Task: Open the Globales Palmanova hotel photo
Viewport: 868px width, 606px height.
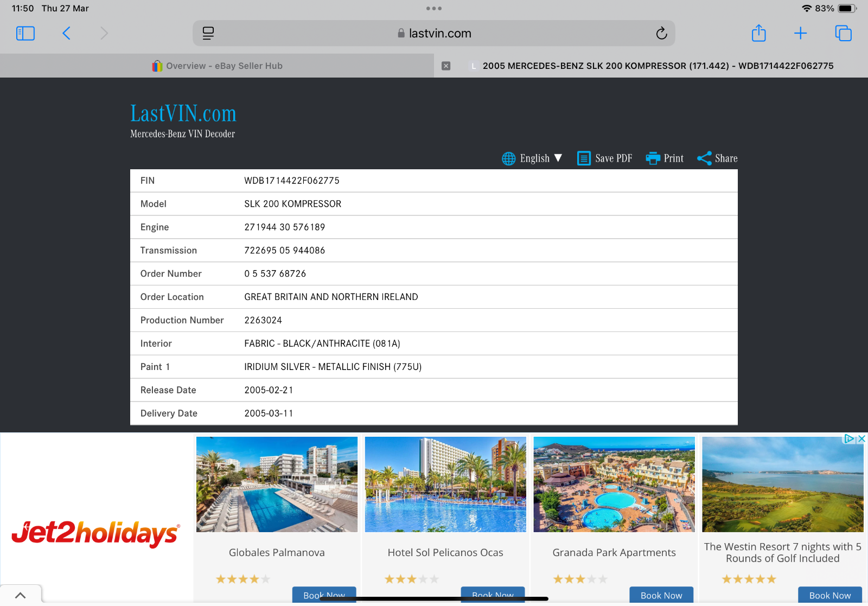Action: (277, 484)
